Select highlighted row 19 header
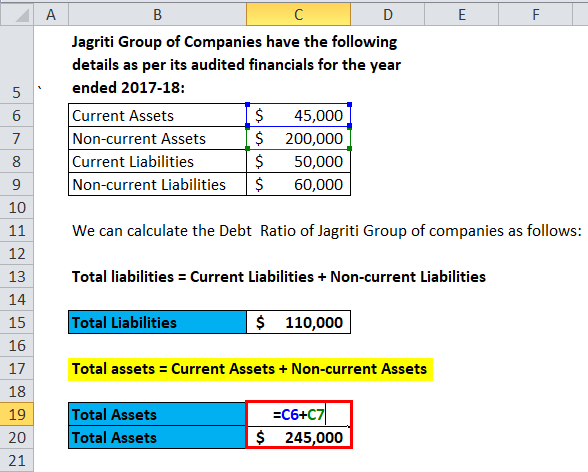 16,415
